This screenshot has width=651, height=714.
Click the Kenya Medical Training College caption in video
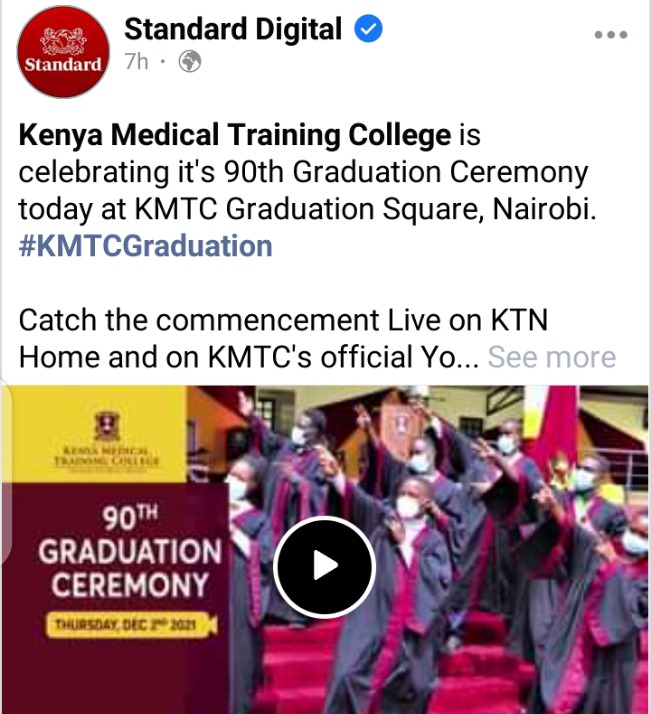107,456
